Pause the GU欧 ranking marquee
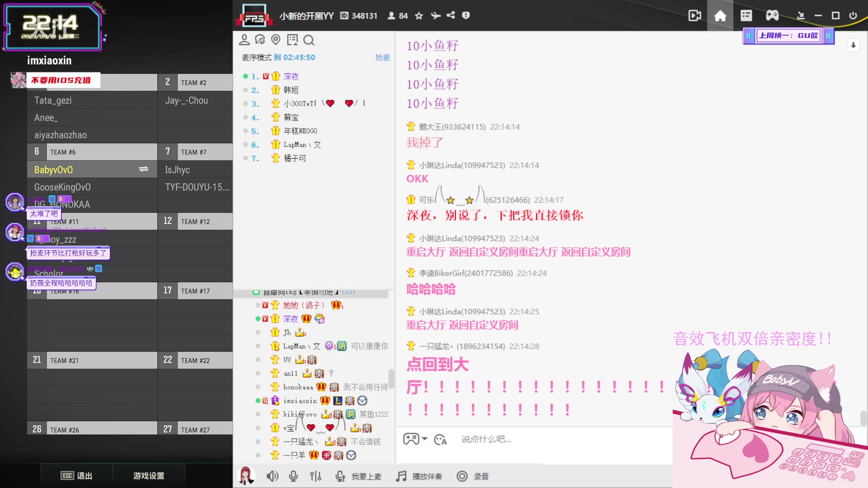The width and height of the screenshot is (868, 488). (x=749, y=36)
